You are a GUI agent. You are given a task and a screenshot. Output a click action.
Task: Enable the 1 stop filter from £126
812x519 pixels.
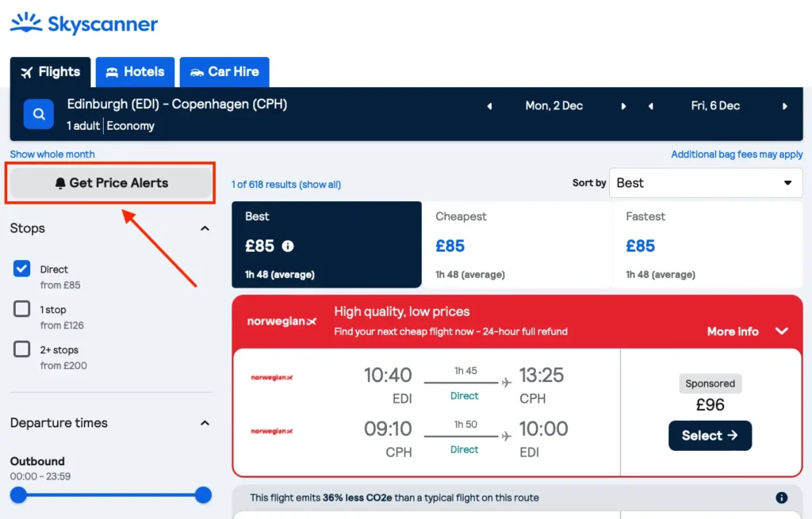click(x=21, y=309)
